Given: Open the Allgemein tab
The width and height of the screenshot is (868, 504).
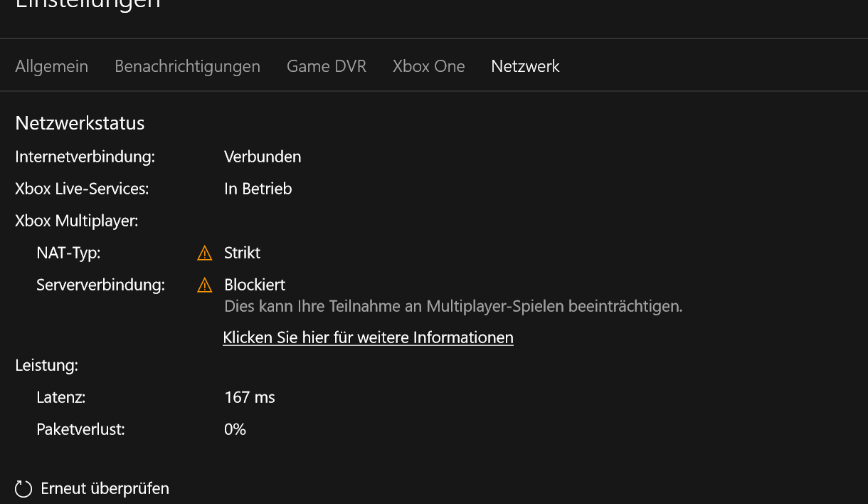Looking at the screenshot, I should tap(51, 66).
